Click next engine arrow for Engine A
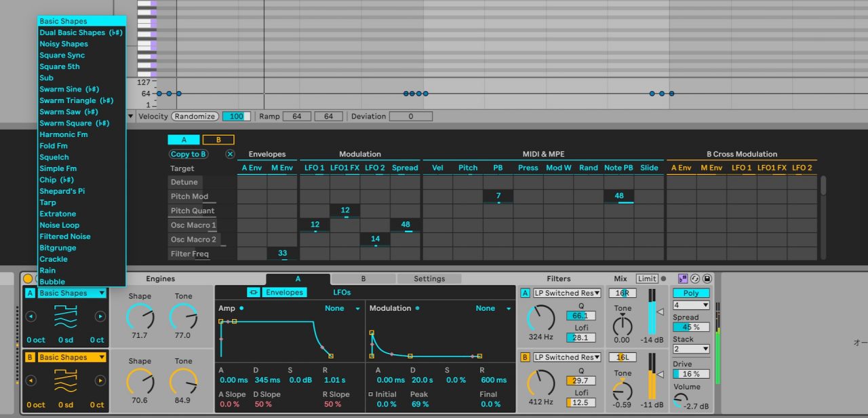This screenshot has width=868, height=418. tap(100, 316)
